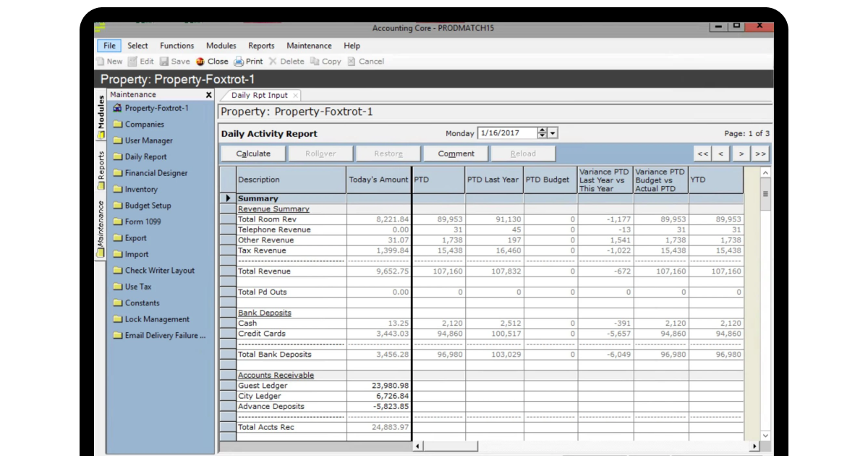Increment the date using the up spinner
The image size is (868, 456).
click(x=544, y=130)
